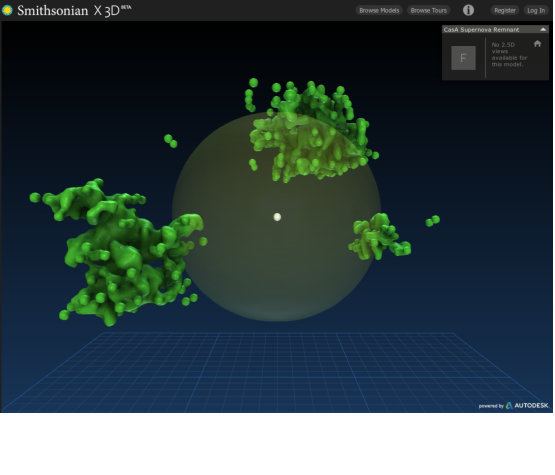The width and height of the screenshot is (555, 475).
Task: Open Browse Models
Action: [379, 11]
